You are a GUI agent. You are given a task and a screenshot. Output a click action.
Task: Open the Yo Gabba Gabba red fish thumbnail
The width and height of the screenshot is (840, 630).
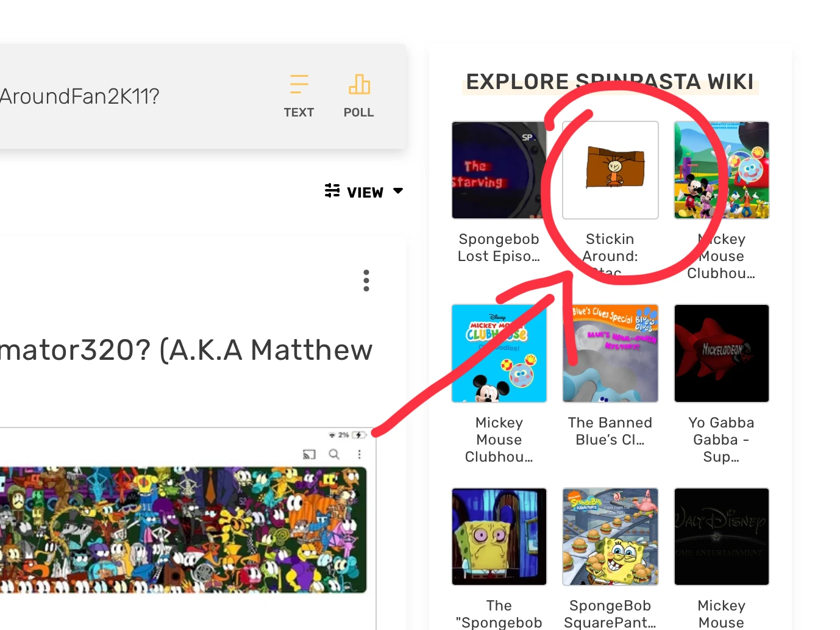click(x=722, y=354)
